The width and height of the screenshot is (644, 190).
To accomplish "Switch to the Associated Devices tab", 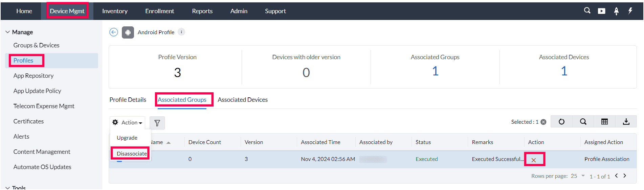I will click(243, 100).
